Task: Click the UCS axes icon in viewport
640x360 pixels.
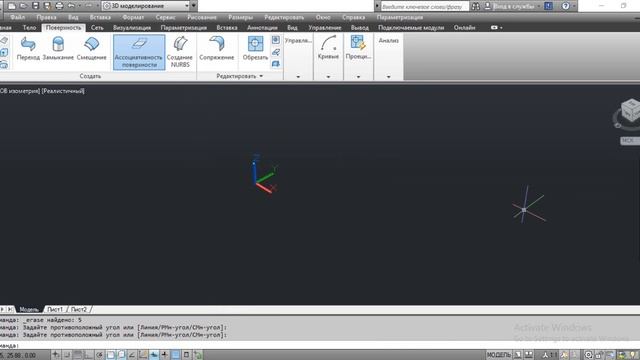Action: click(264, 175)
